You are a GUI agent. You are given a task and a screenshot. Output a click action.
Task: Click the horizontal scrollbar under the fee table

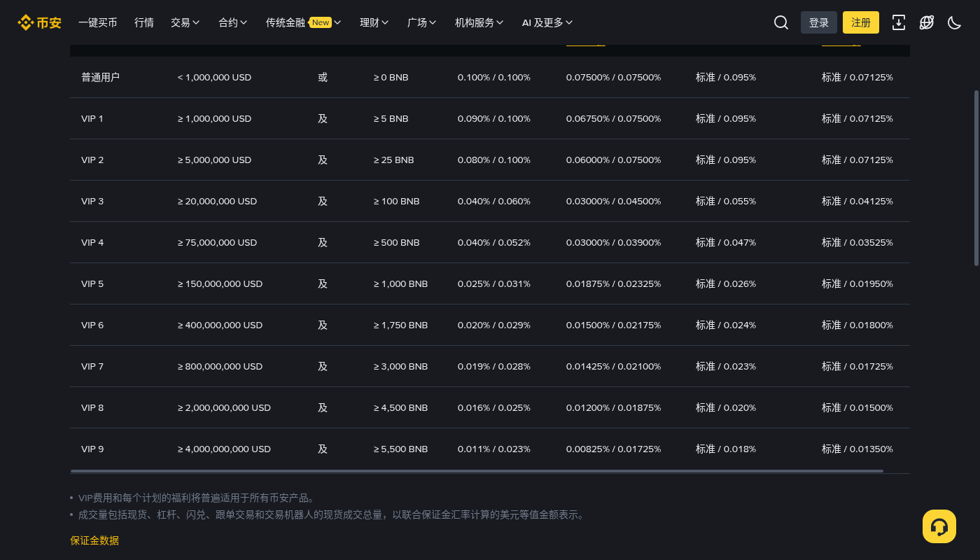tap(477, 471)
